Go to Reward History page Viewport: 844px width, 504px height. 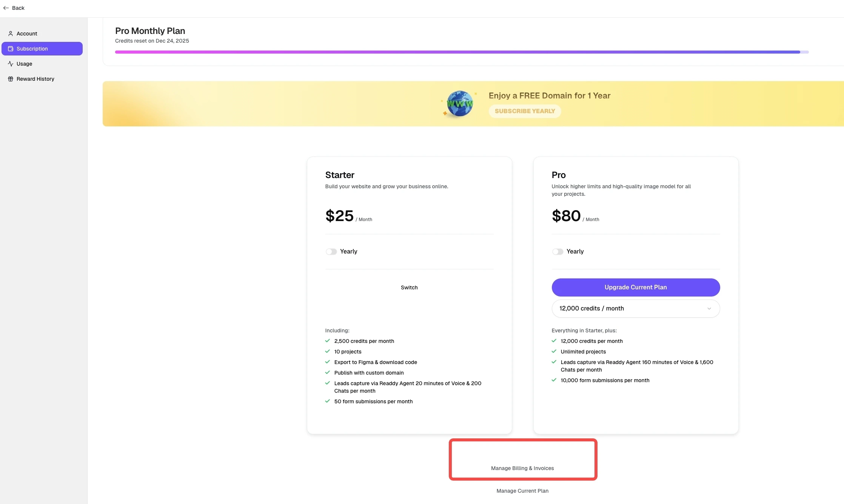click(35, 79)
